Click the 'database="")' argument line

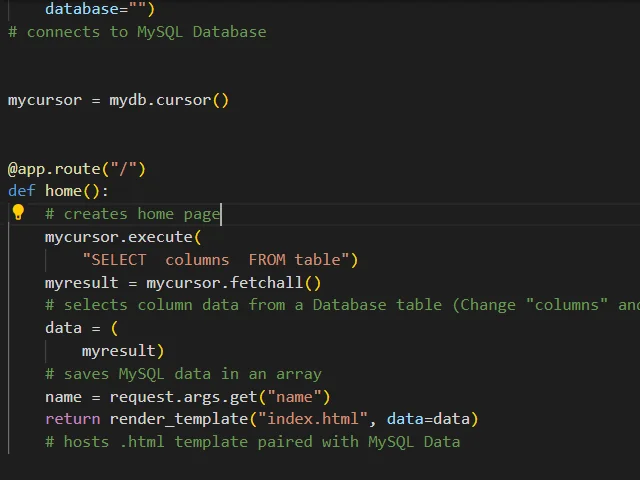click(100, 9)
